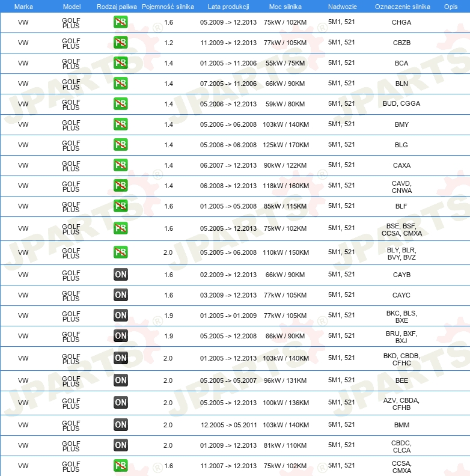470x476 pixels.
Task: Click the Lata produkcji column header
Action: click(x=228, y=7)
